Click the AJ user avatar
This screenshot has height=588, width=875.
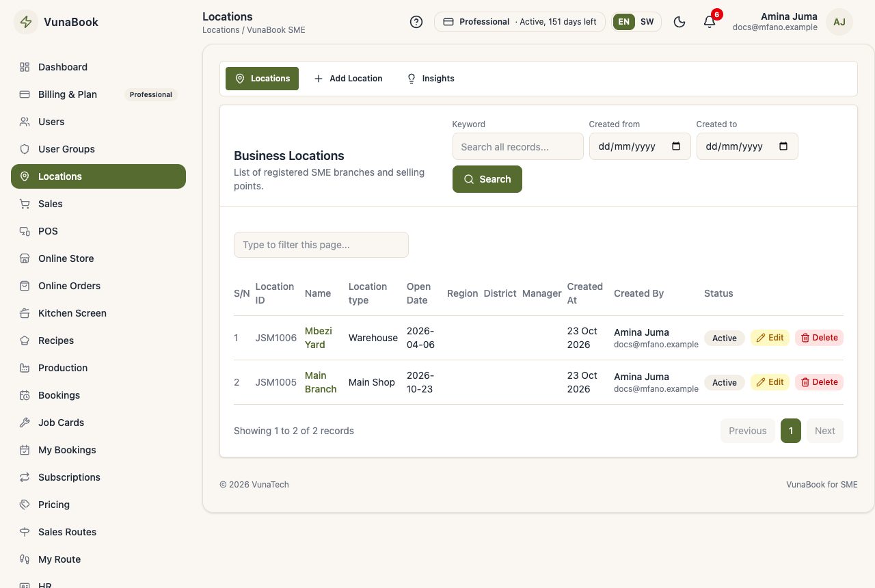(839, 22)
